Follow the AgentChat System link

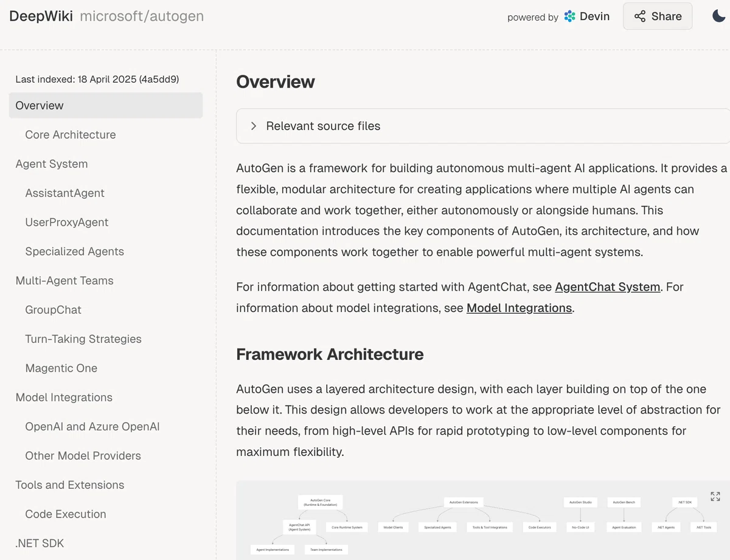tap(608, 287)
